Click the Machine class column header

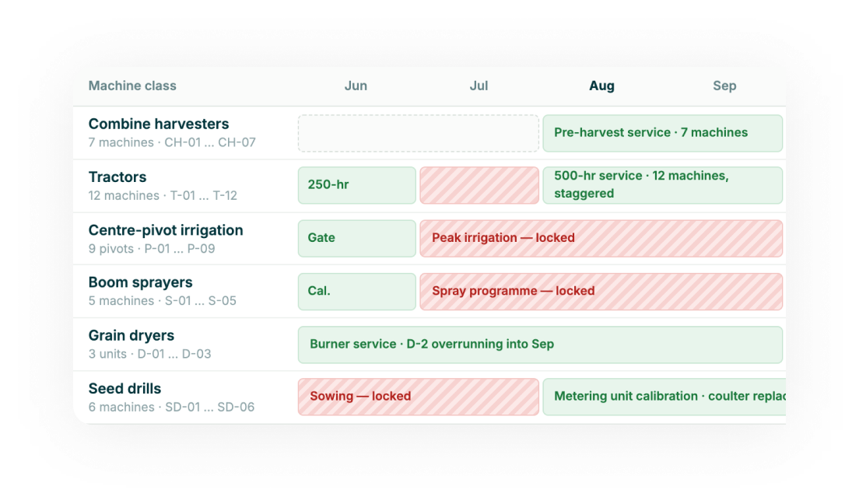pyautogui.click(x=132, y=86)
